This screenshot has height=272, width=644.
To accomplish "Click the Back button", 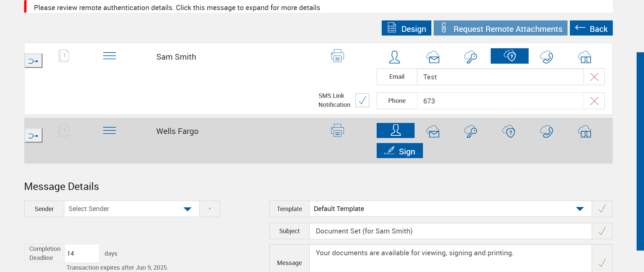I will tap(591, 28).
